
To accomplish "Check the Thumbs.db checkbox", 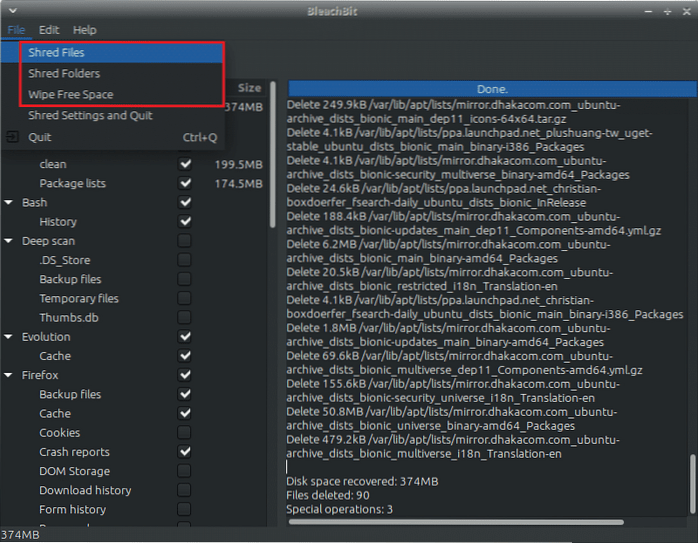I will click(x=185, y=317).
